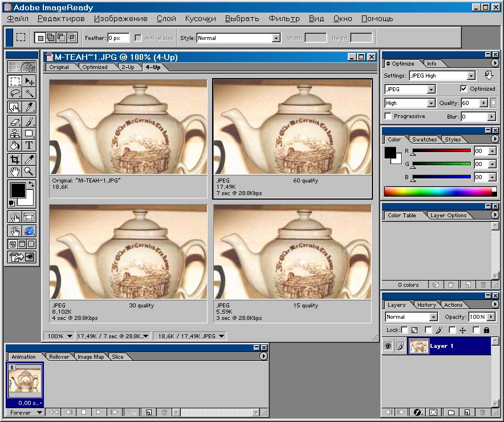
Task: Choose the Paint Bucket tool
Action: tap(15, 147)
